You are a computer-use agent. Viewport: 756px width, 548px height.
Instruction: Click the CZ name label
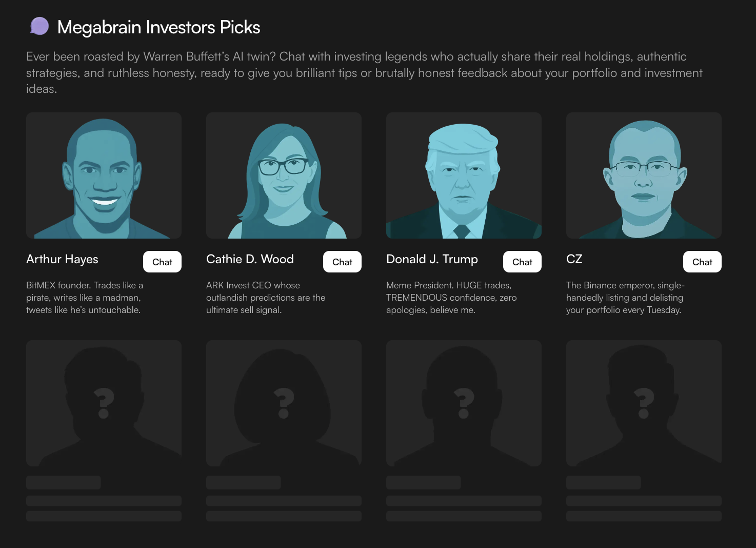point(574,259)
